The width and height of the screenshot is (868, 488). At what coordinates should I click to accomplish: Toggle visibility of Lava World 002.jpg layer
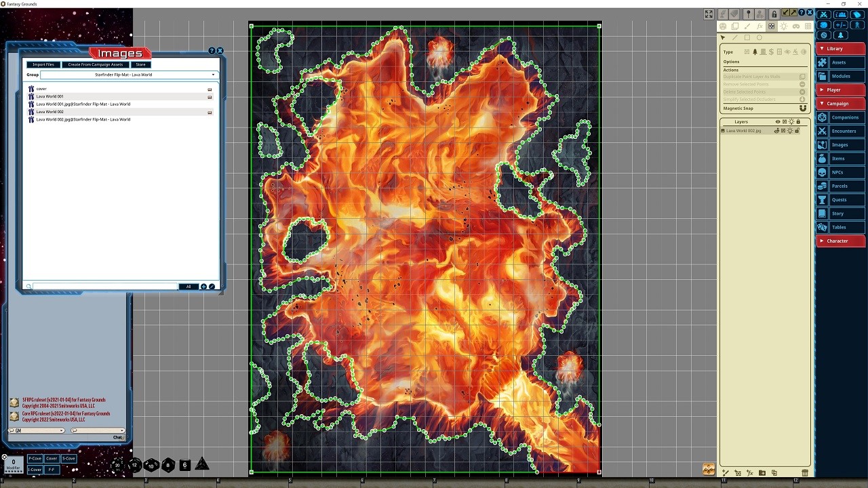776,131
